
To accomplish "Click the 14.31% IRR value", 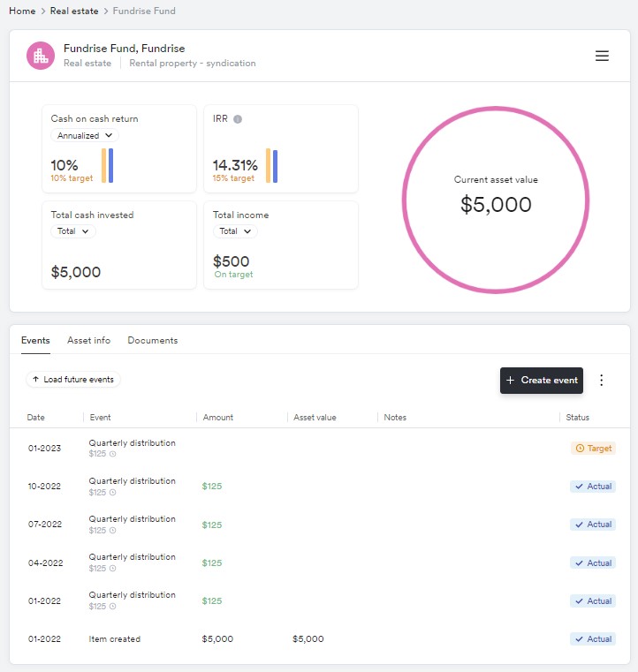I will (x=235, y=165).
